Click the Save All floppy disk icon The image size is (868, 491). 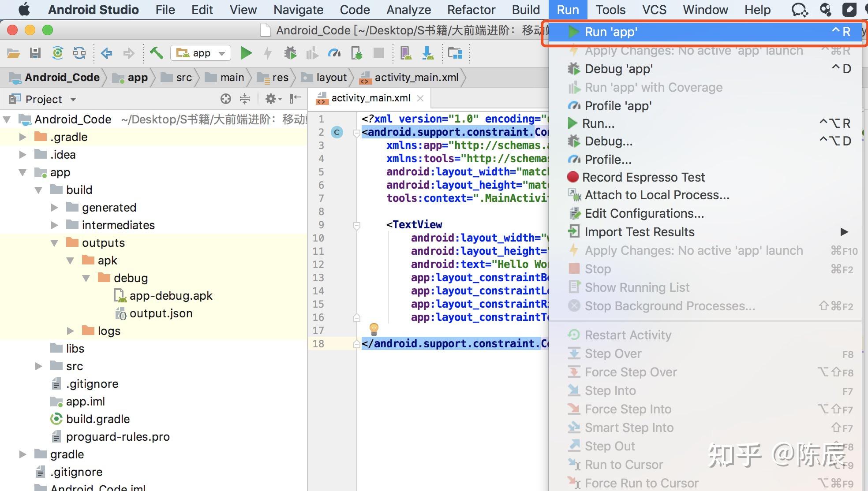coord(35,53)
